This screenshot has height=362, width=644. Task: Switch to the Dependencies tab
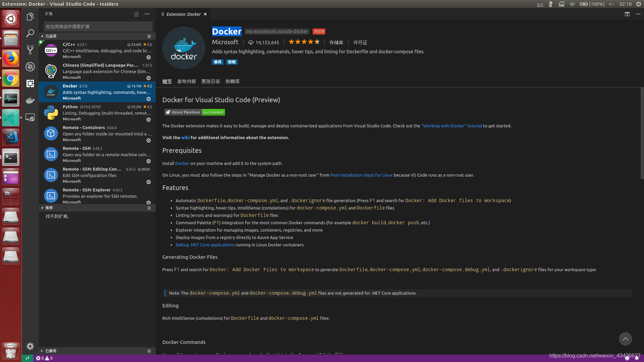click(232, 81)
